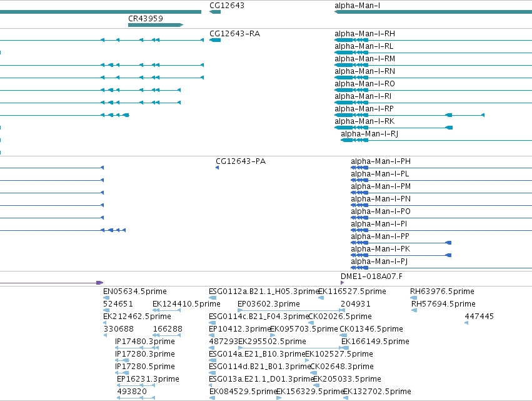Select transcript alpha-Man-I-RH
The height and width of the screenshot is (401, 532).
[x=364, y=34]
